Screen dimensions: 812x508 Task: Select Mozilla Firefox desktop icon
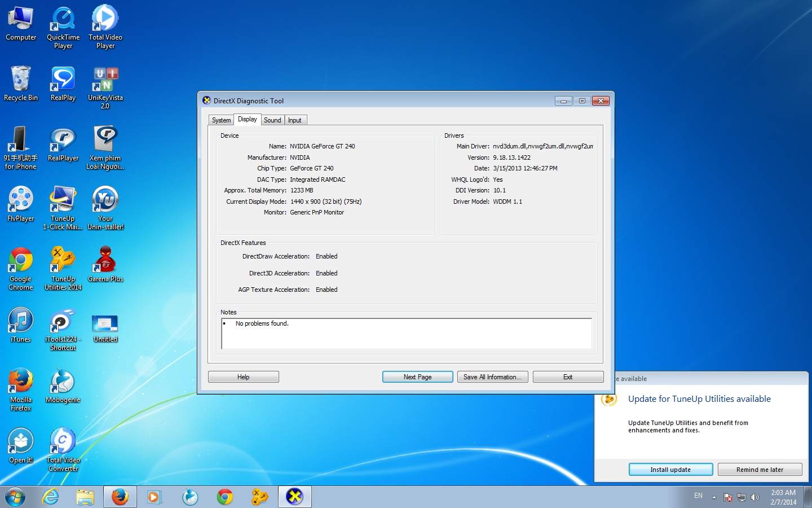click(x=21, y=389)
